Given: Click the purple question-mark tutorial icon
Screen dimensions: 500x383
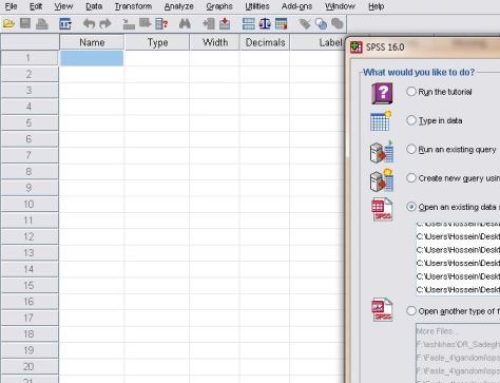Looking at the screenshot, I should (x=382, y=93).
